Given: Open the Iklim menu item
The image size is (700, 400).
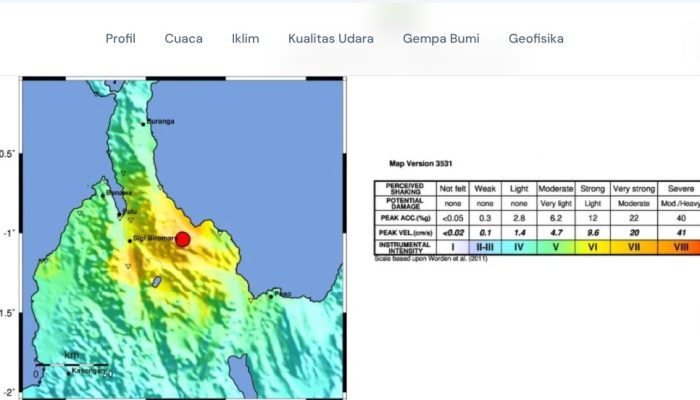Looking at the screenshot, I should 245,39.
